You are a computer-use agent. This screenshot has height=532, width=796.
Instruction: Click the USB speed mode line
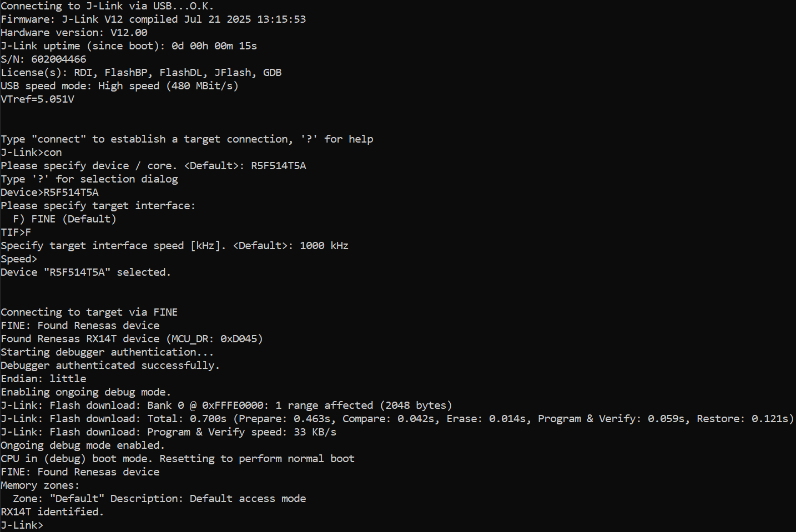pos(119,86)
